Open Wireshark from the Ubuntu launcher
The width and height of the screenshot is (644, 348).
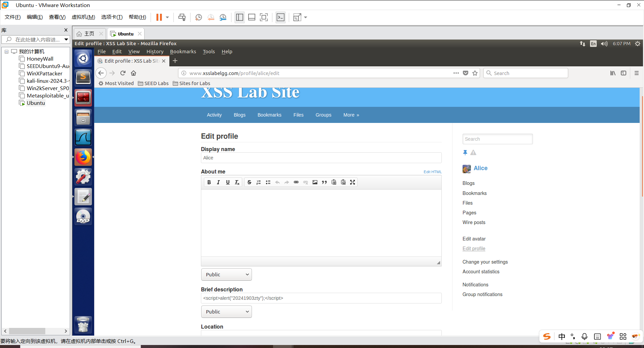(x=83, y=137)
